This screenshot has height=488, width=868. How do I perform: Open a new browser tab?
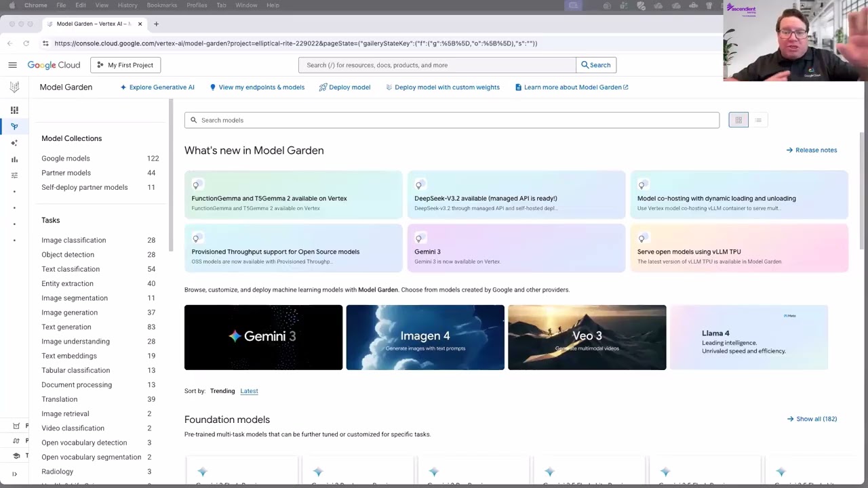point(156,24)
